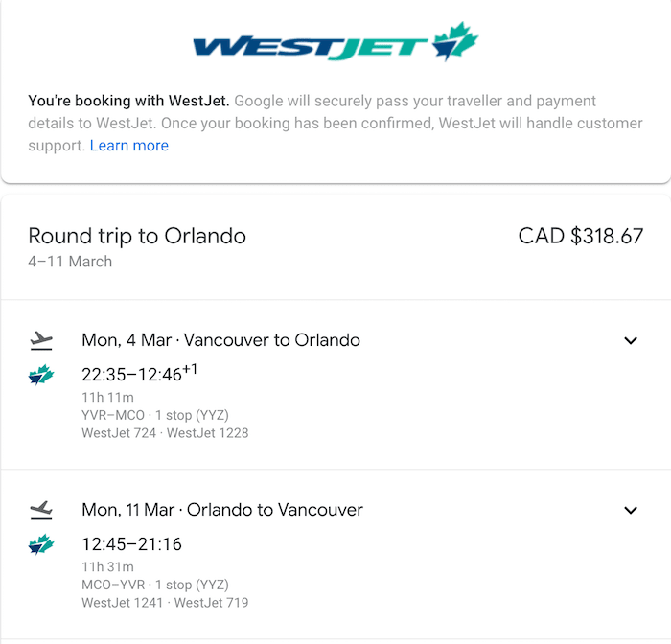Screen dimensions: 671x644
Task: Click WestJet 1241 · WestJet 719 flight numbers
Action: coord(165,603)
